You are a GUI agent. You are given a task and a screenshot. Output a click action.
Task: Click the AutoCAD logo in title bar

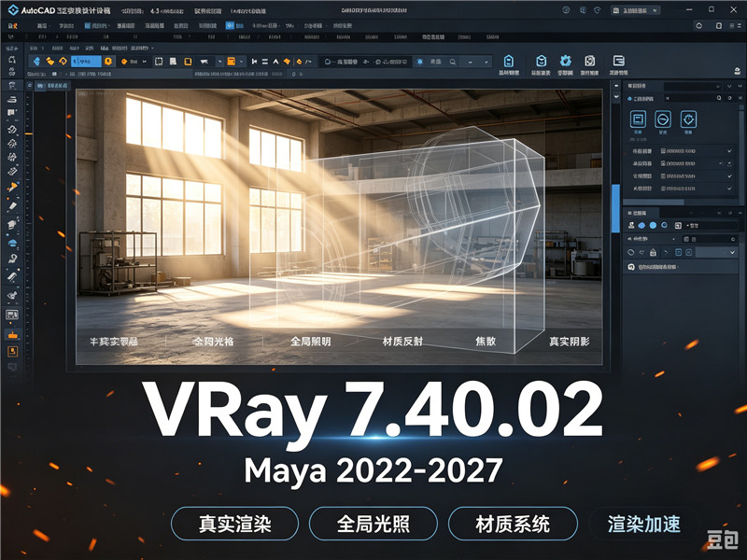(13, 9)
